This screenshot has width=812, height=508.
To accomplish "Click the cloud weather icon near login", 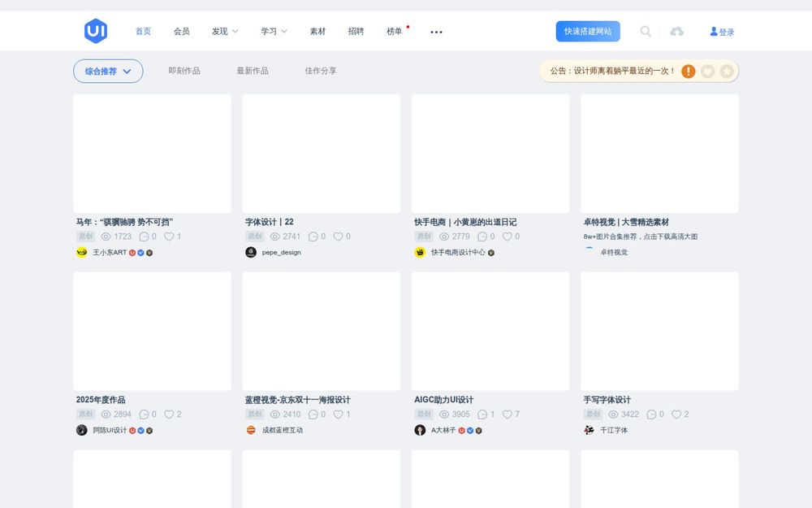I will 676,31.
